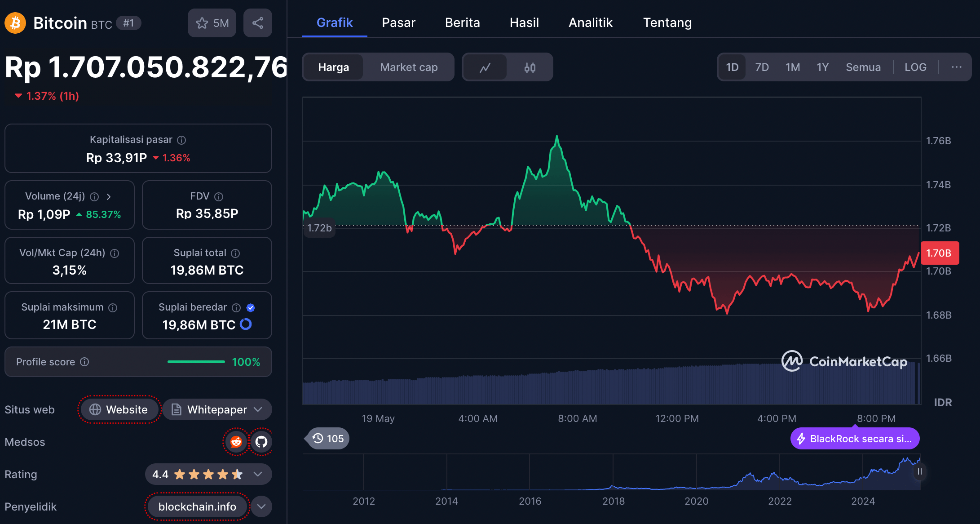Click the timeline range pause handle
980x524 pixels.
tap(919, 471)
